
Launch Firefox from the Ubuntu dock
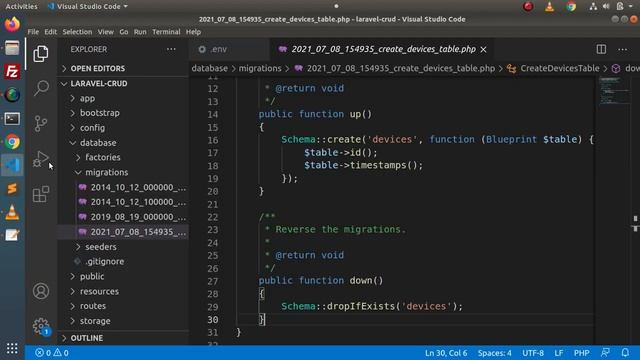point(12,24)
